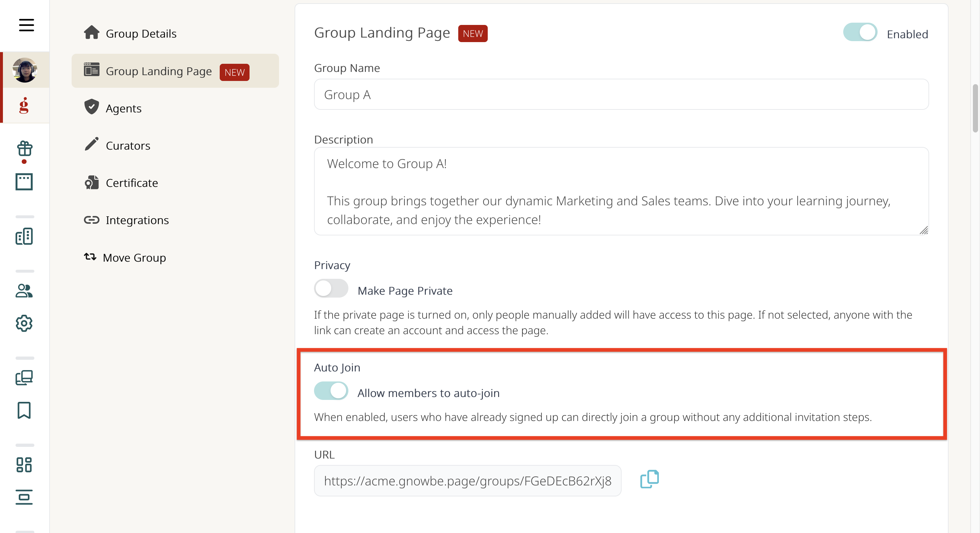The height and width of the screenshot is (533, 980).
Task: Click the user profile avatar
Action: coord(25,70)
